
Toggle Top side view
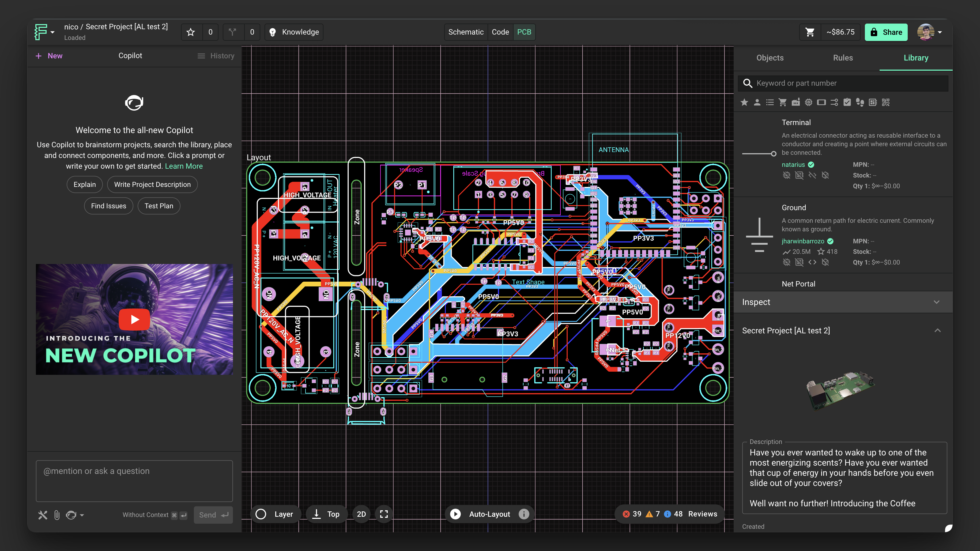pyautogui.click(x=326, y=514)
